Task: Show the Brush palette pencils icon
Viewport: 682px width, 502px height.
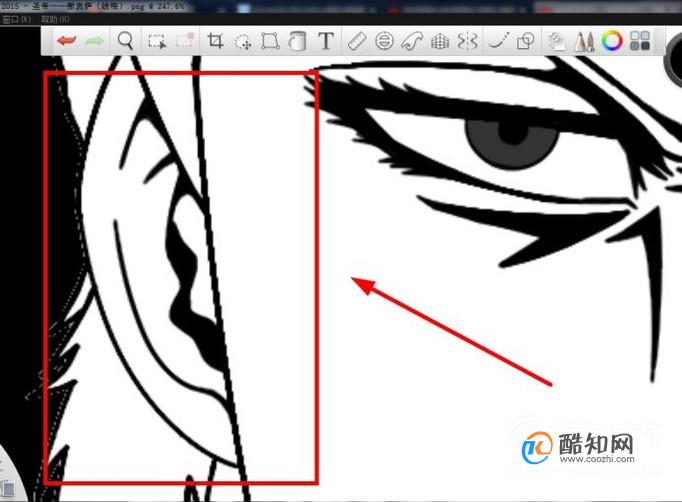Action: (x=584, y=42)
